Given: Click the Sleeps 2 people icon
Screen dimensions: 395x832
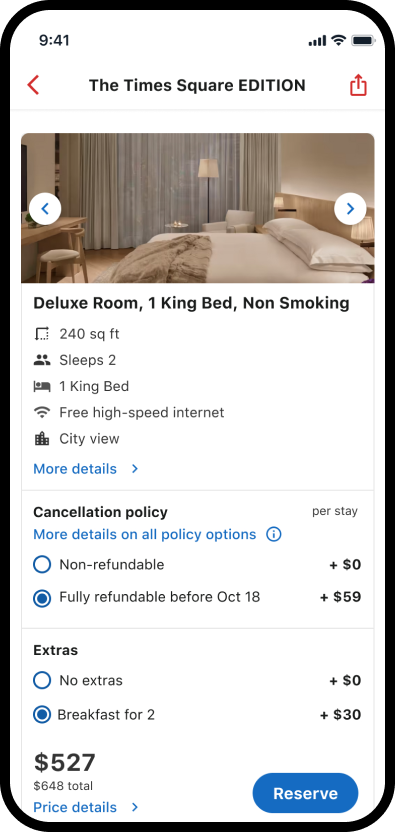Looking at the screenshot, I should [x=41, y=360].
